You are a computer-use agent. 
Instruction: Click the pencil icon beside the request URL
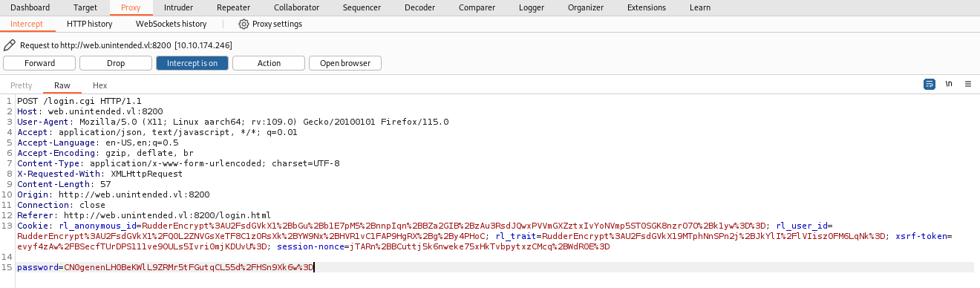10,45
